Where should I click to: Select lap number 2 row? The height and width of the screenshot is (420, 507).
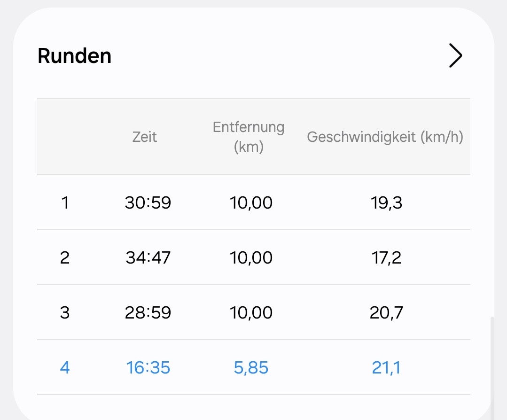(65, 257)
